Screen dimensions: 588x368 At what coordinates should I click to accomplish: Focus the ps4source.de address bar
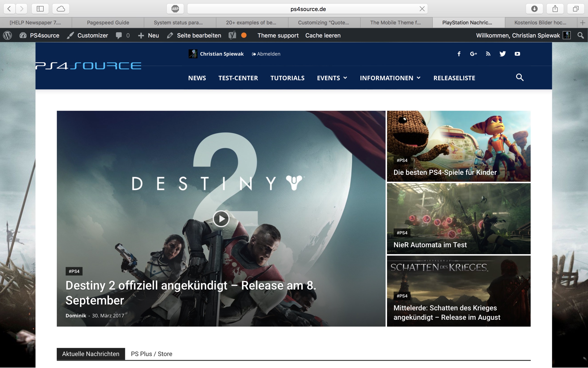[x=308, y=9]
